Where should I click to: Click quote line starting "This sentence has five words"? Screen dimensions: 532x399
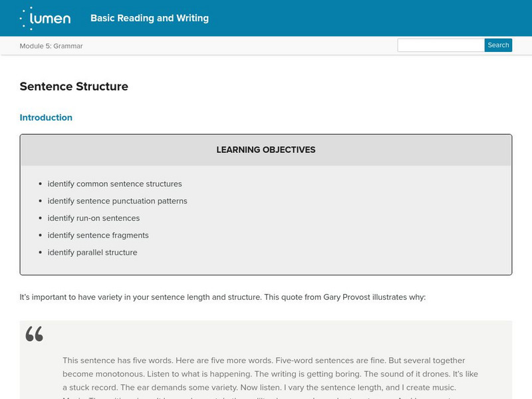click(x=263, y=360)
